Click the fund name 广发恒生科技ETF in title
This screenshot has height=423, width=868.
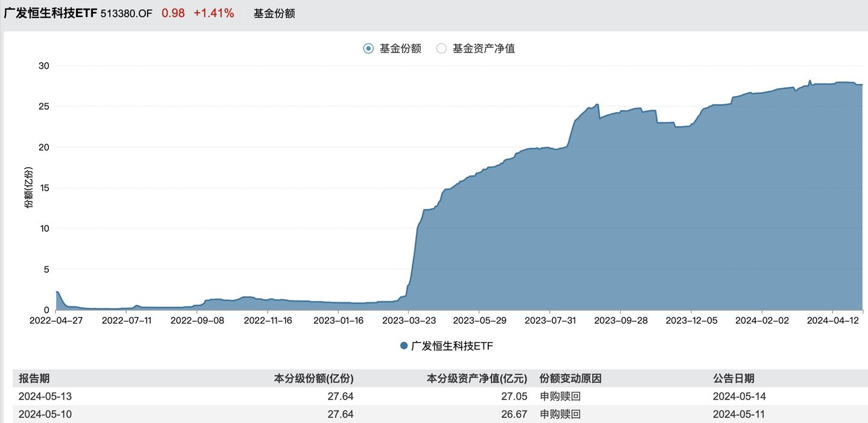(x=49, y=12)
